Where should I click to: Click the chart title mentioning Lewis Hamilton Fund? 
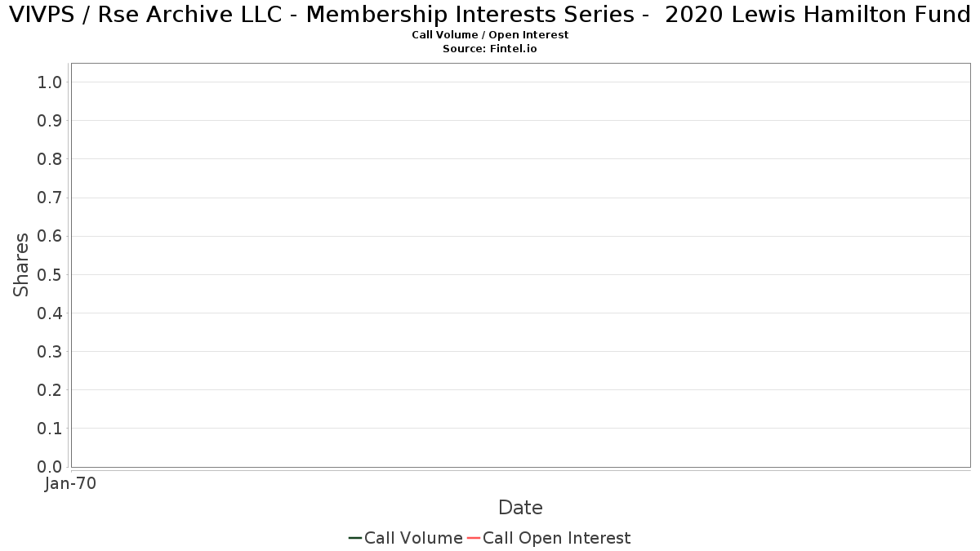coord(490,16)
